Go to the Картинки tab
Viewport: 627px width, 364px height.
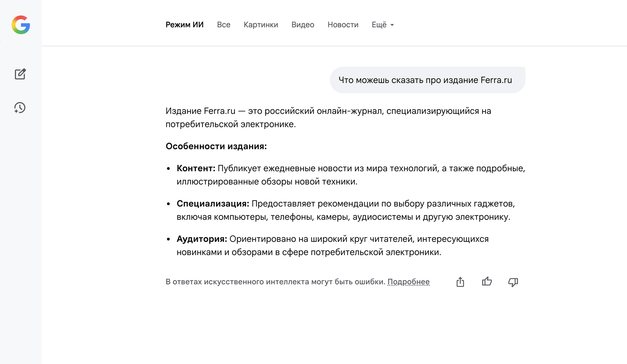[x=261, y=25]
